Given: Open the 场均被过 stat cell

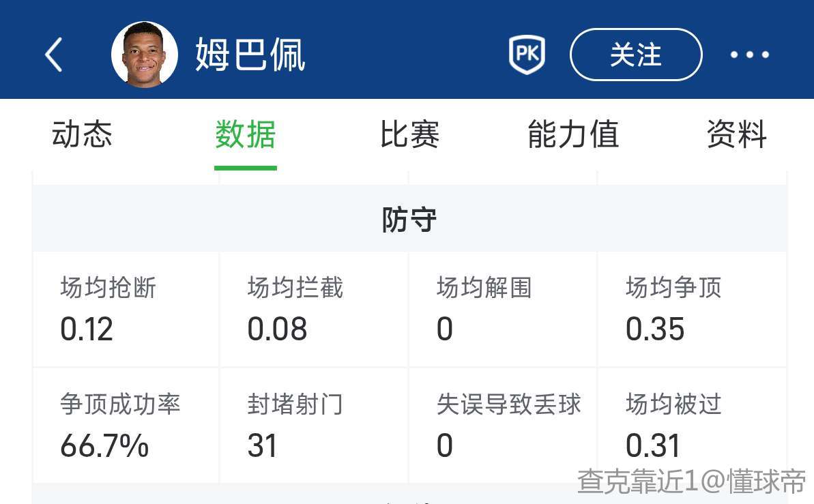Looking at the screenshot, I should click(x=692, y=426).
